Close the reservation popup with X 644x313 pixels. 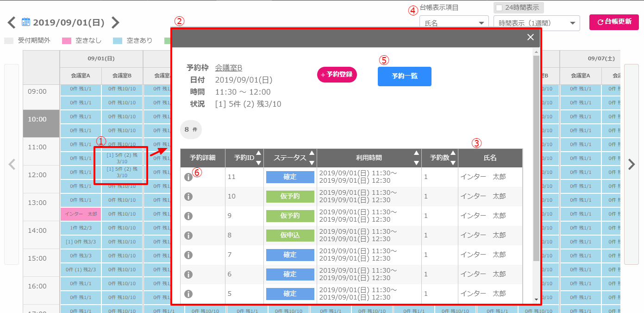coord(531,38)
